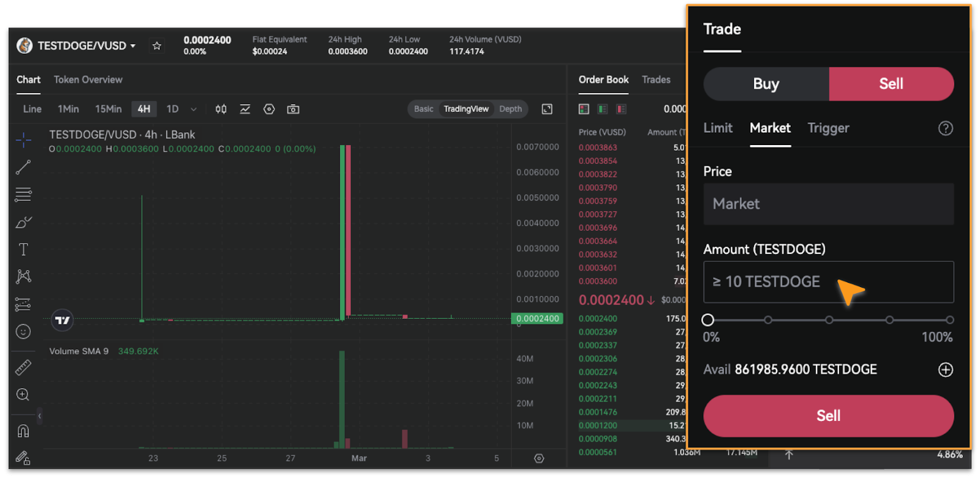Add funds via the plus icon next to Avail
The image size is (980, 478).
(946, 370)
